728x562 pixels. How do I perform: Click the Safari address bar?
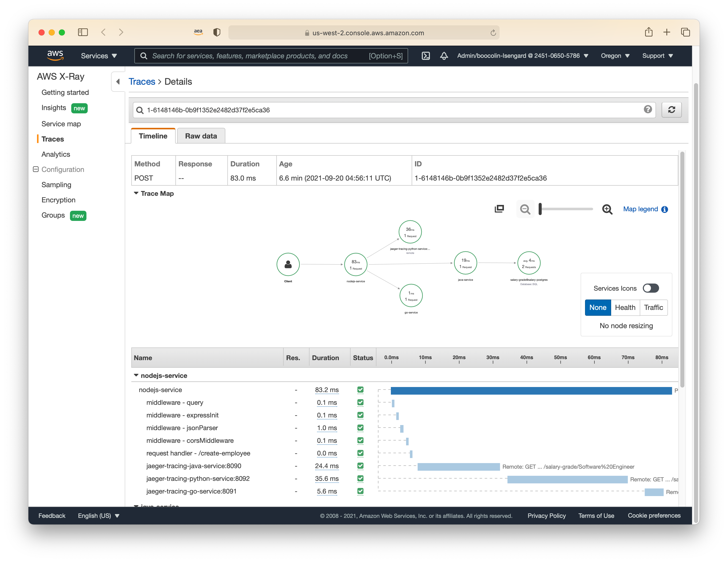[364, 33]
